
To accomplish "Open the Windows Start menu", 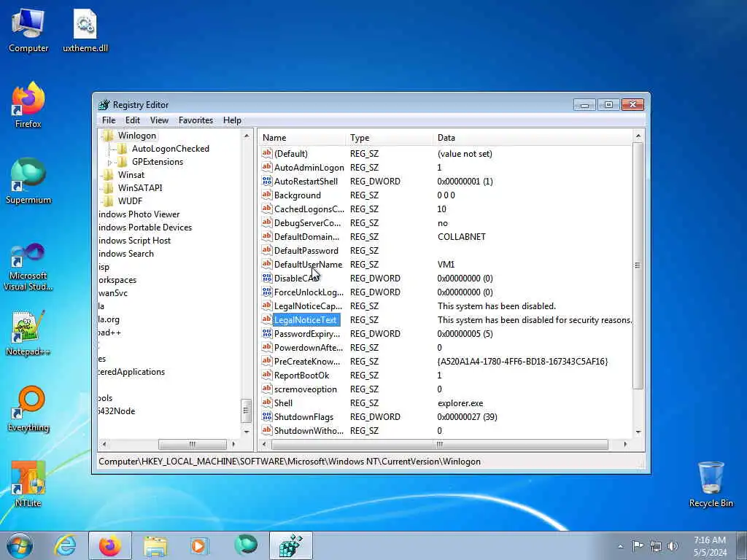I will click(20, 545).
